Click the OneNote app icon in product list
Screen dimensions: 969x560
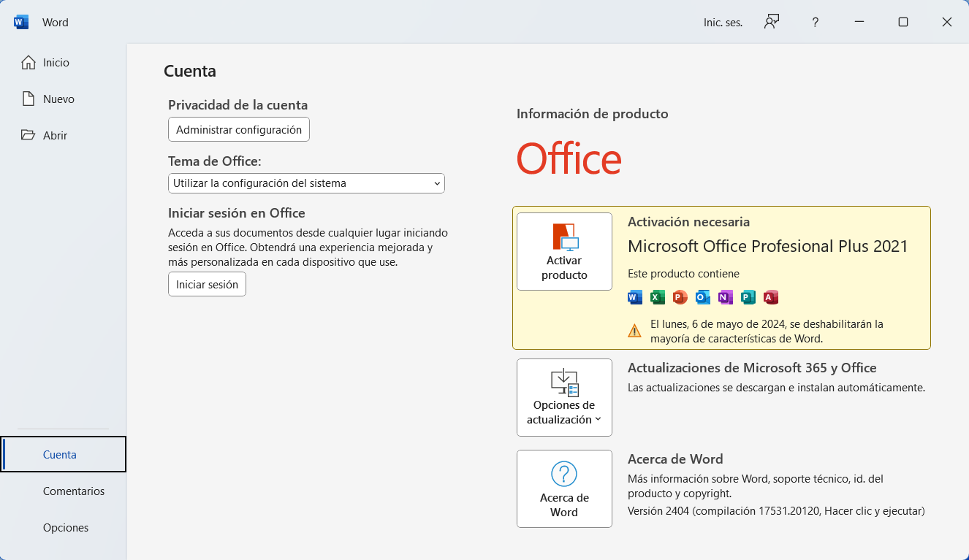[725, 297]
